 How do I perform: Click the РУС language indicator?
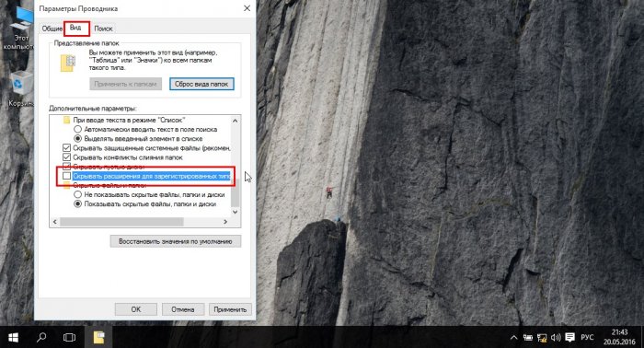click(587, 337)
